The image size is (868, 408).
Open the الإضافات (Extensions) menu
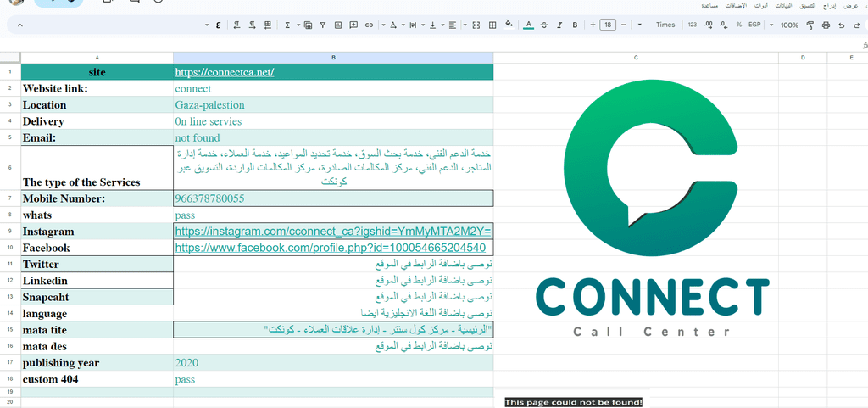[x=736, y=6]
